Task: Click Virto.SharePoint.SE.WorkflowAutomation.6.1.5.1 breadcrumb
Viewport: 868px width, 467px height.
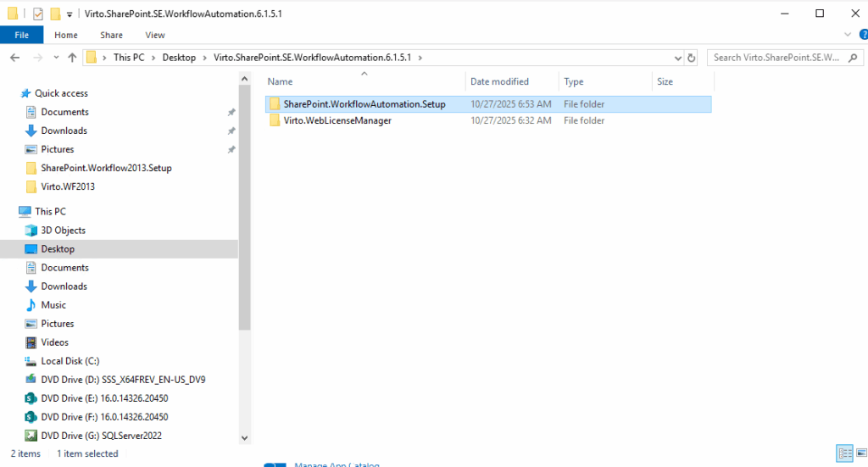Action: coord(312,58)
